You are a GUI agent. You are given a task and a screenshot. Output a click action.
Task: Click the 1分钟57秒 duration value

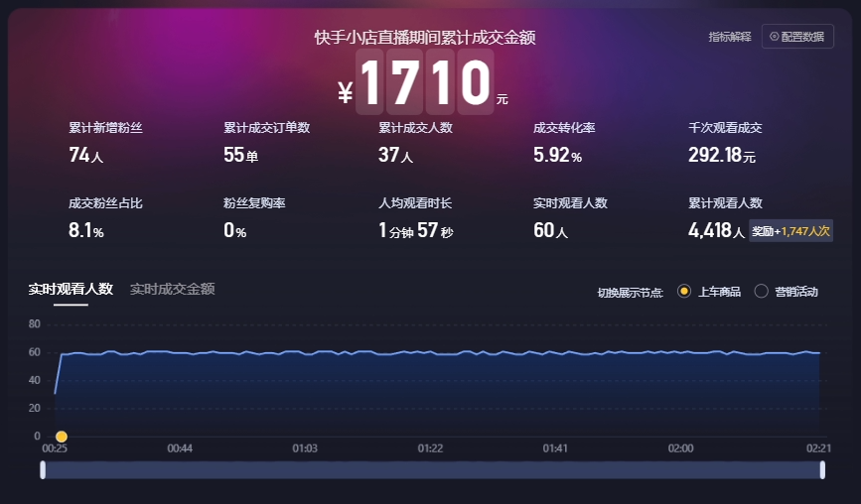[416, 230]
